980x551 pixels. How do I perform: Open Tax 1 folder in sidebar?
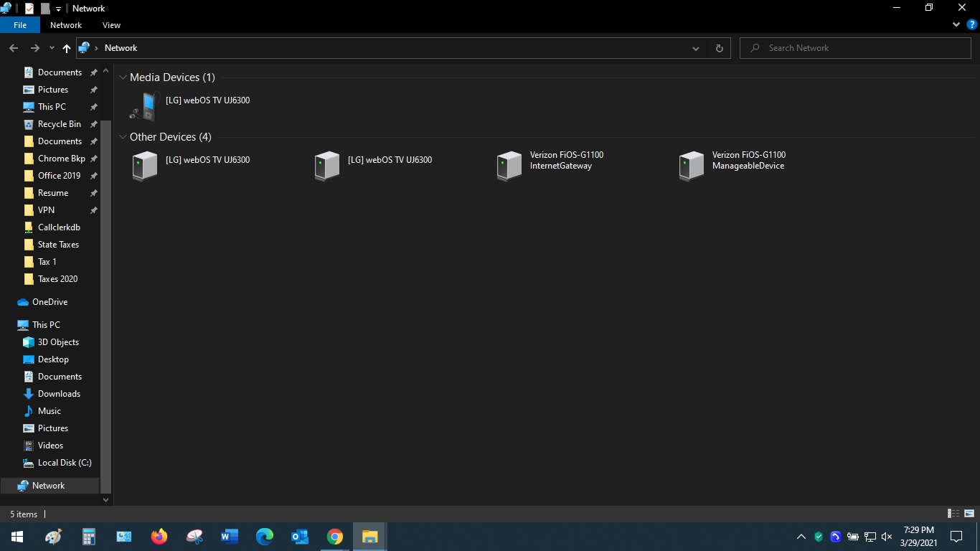pos(47,262)
